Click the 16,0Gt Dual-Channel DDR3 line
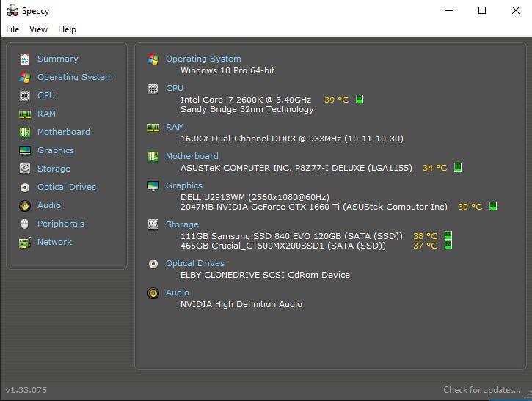Screen dimensions: 532x401 tap(292, 139)
